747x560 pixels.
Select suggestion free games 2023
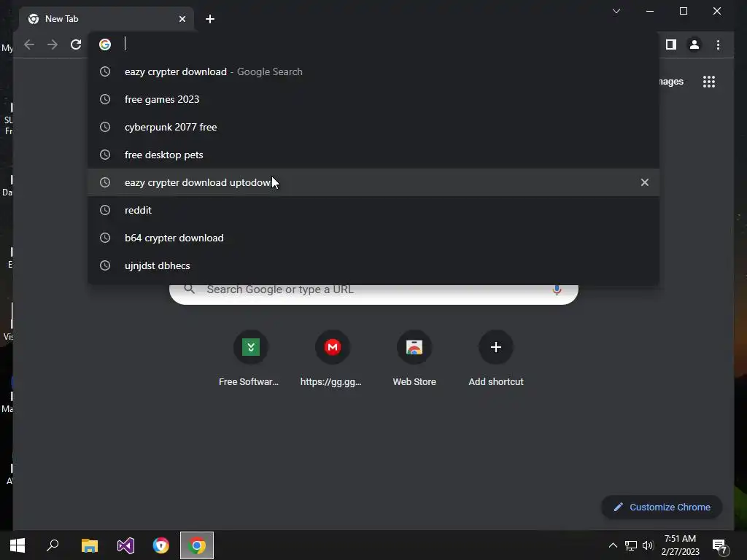tap(373, 99)
